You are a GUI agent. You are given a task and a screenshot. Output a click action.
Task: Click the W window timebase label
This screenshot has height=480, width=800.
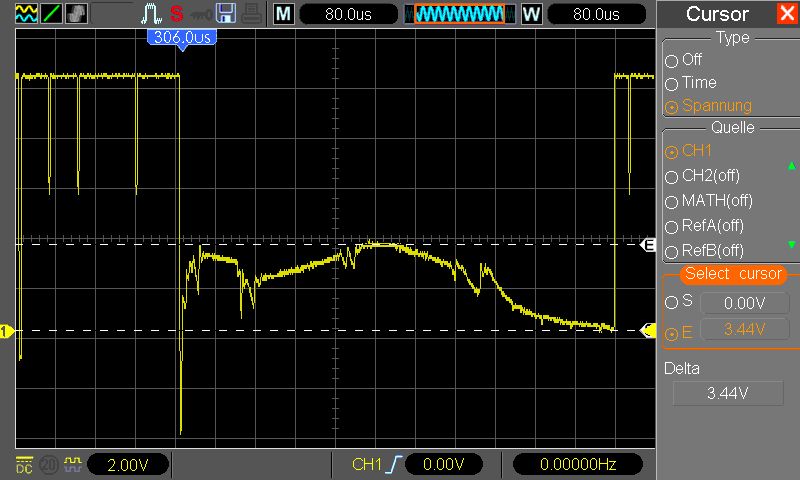click(531, 14)
